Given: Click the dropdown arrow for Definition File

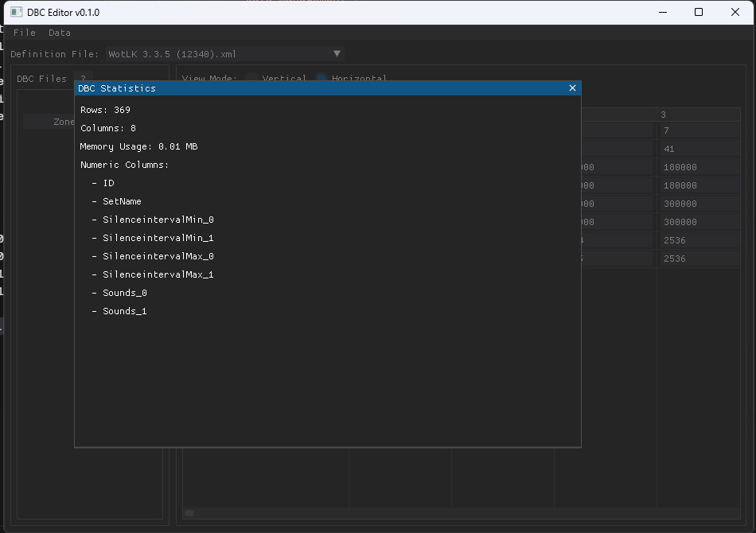Looking at the screenshot, I should coord(337,53).
